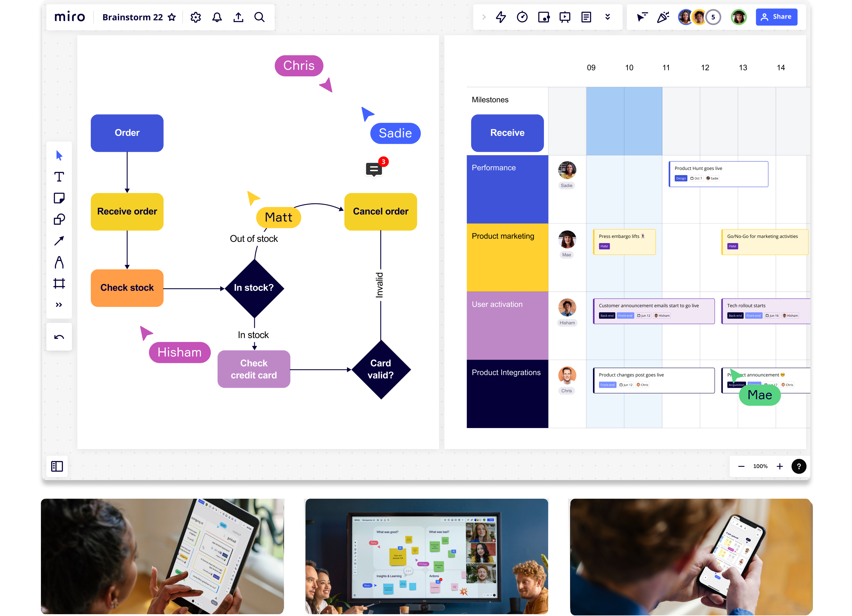Viewport: 852px width, 616px height.
Task: Click the lightning bolt quick actions icon
Action: point(501,17)
